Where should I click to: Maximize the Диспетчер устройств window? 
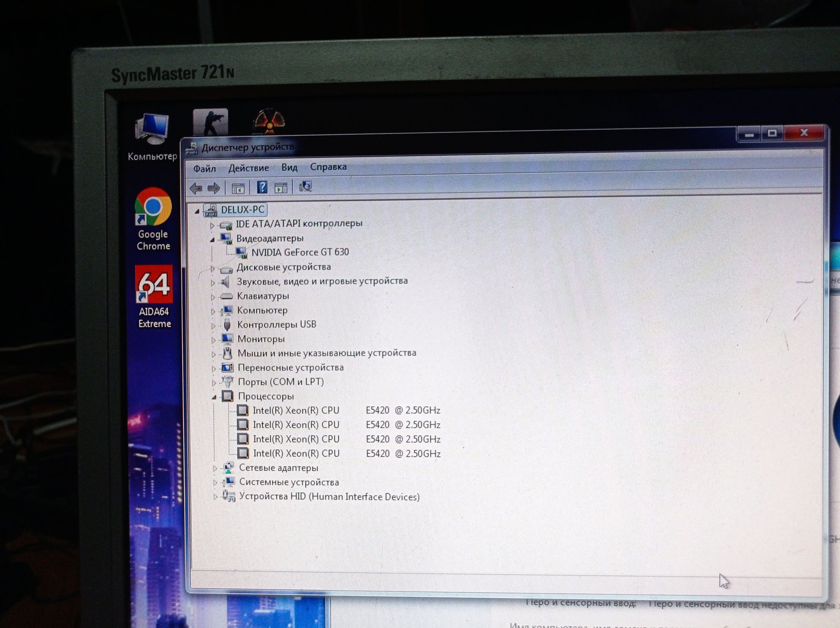(772, 133)
